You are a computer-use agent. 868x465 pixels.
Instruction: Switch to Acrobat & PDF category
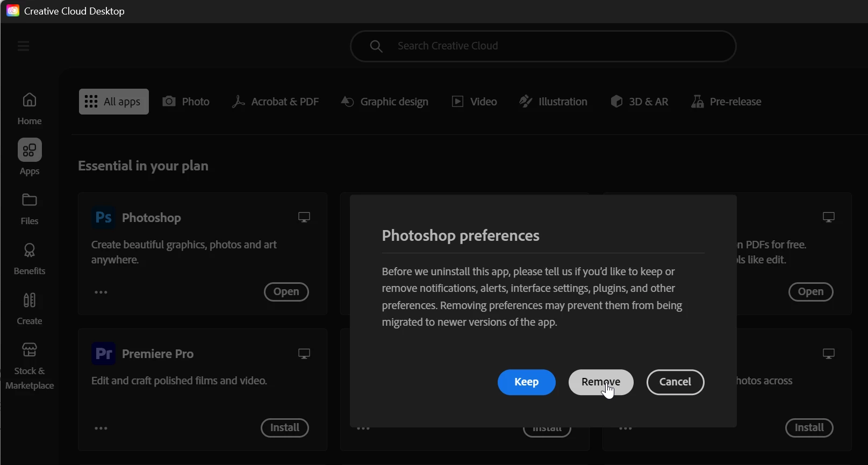275,102
